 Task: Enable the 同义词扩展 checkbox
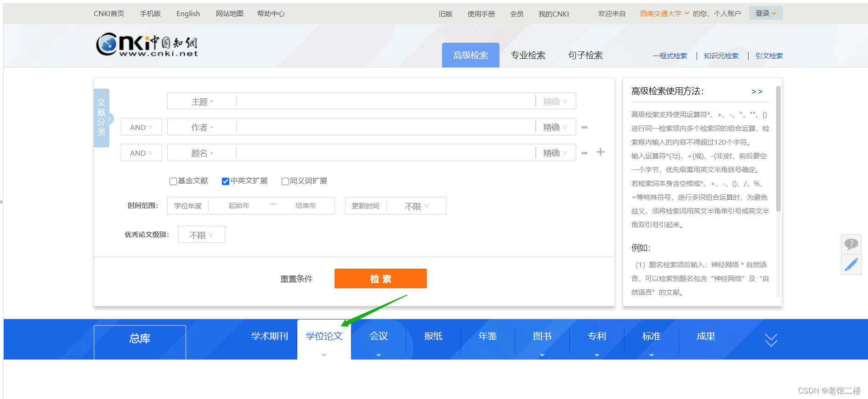pos(285,181)
